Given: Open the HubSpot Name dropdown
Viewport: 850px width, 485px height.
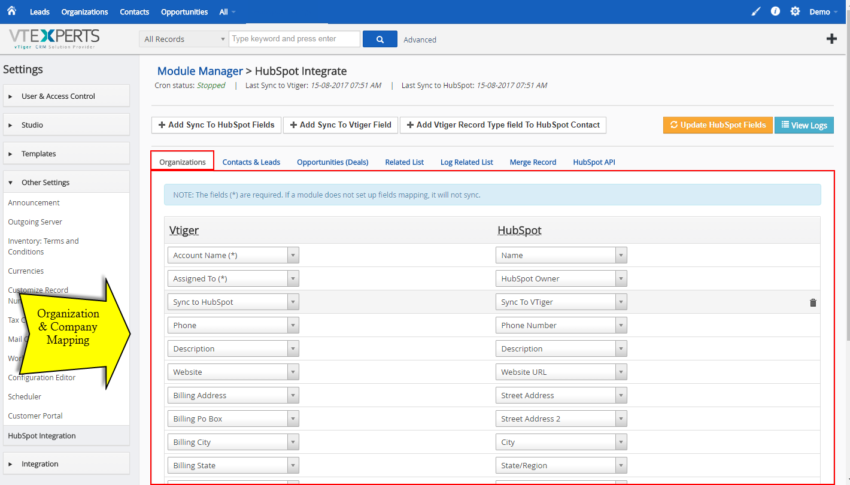Looking at the screenshot, I should tap(561, 255).
